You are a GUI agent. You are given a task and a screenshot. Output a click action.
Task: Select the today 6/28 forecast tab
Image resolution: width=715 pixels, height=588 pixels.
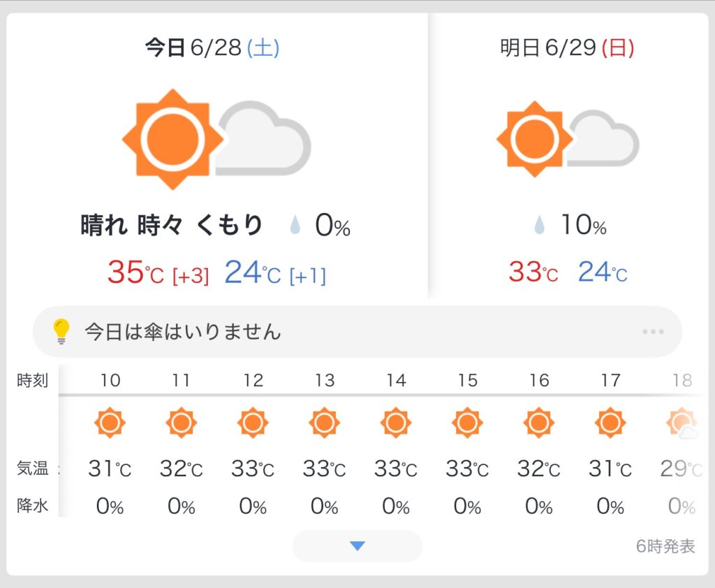212,47
